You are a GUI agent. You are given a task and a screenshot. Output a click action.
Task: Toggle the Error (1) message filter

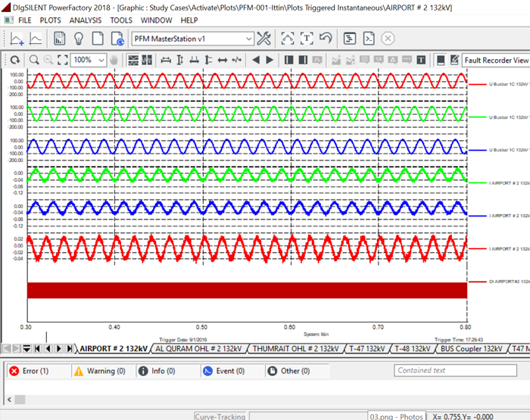click(x=29, y=371)
